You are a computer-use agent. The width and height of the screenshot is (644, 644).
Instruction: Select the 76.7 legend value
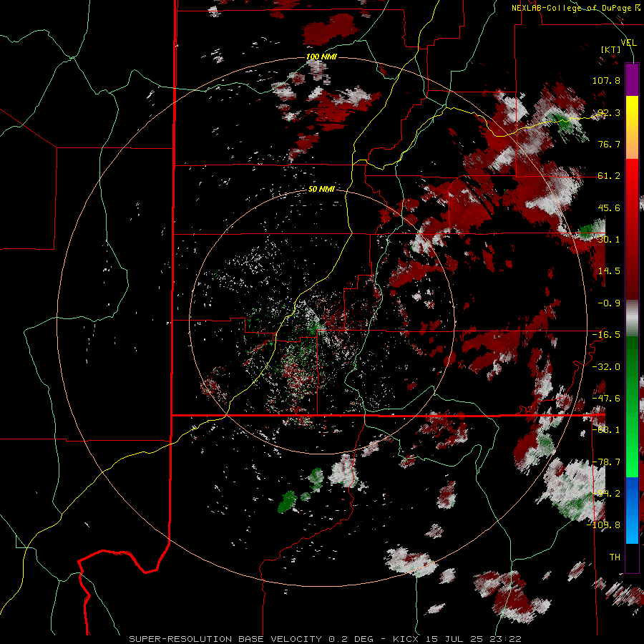[x=609, y=144]
